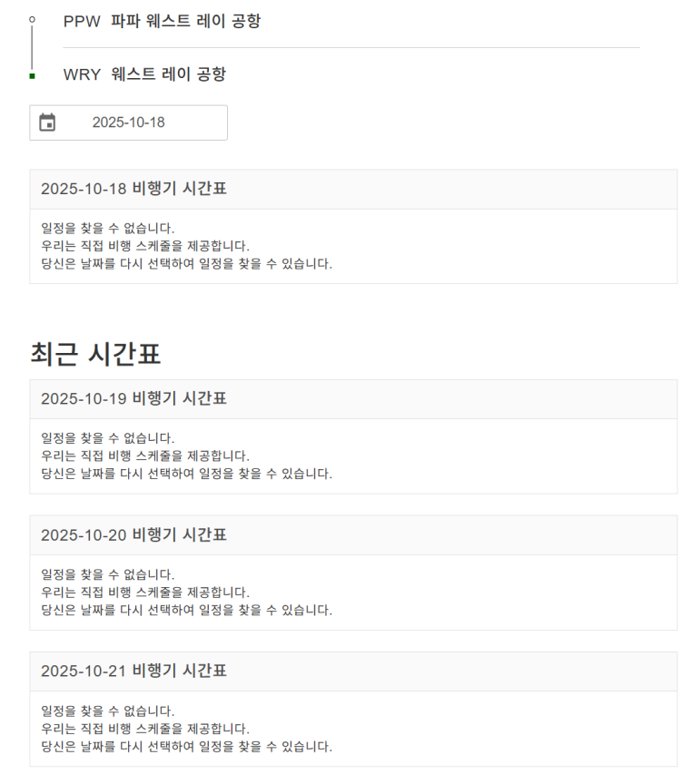This screenshot has height=784, width=681.
Task: Select the 2025-10-19 비행기 시간표 header
Action: pyautogui.click(x=133, y=398)
